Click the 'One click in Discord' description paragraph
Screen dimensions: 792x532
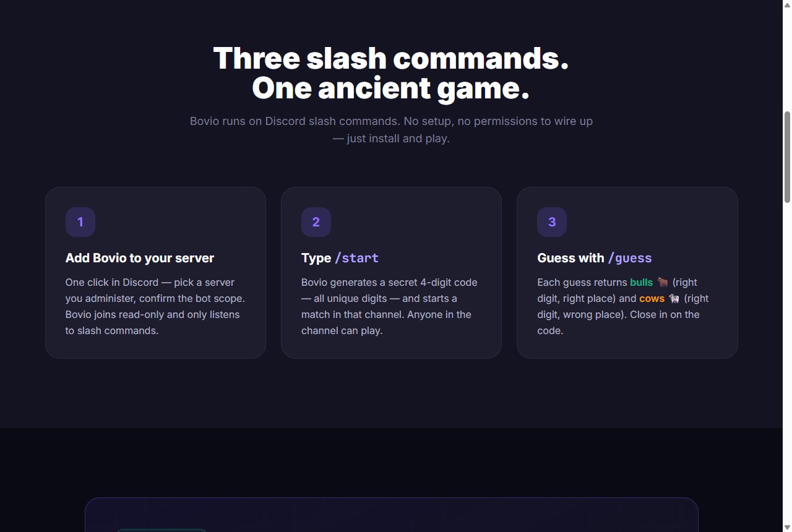[x=155, y=306]
